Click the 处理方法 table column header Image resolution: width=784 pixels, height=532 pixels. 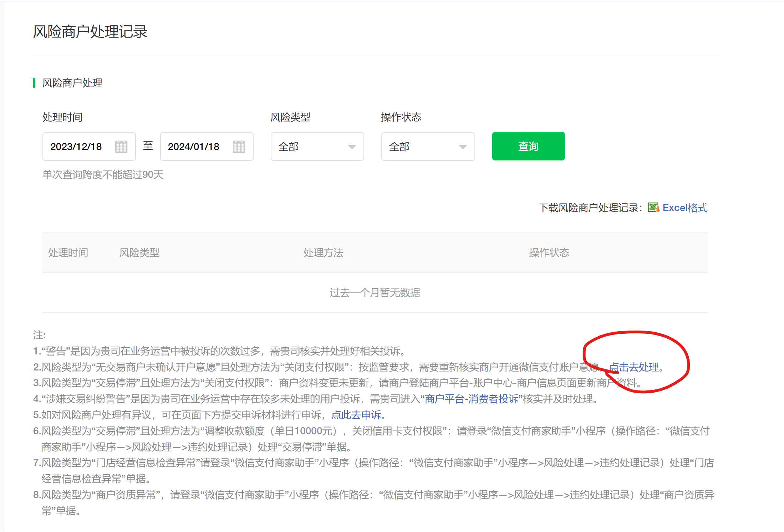tap(323, 253)
